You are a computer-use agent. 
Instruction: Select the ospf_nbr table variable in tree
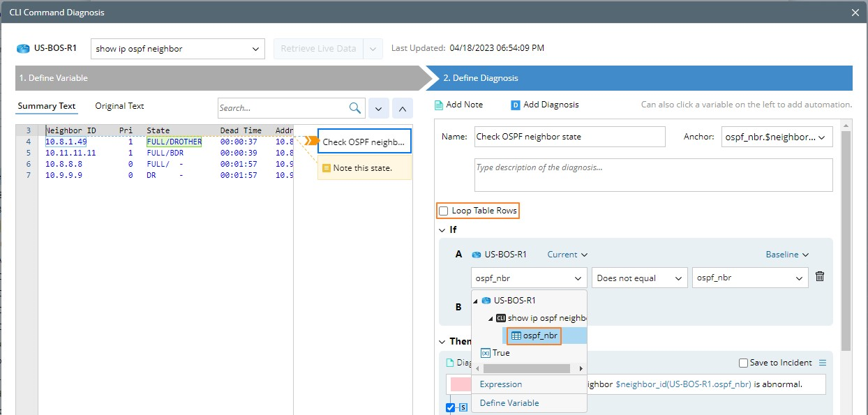coord(534,335)
